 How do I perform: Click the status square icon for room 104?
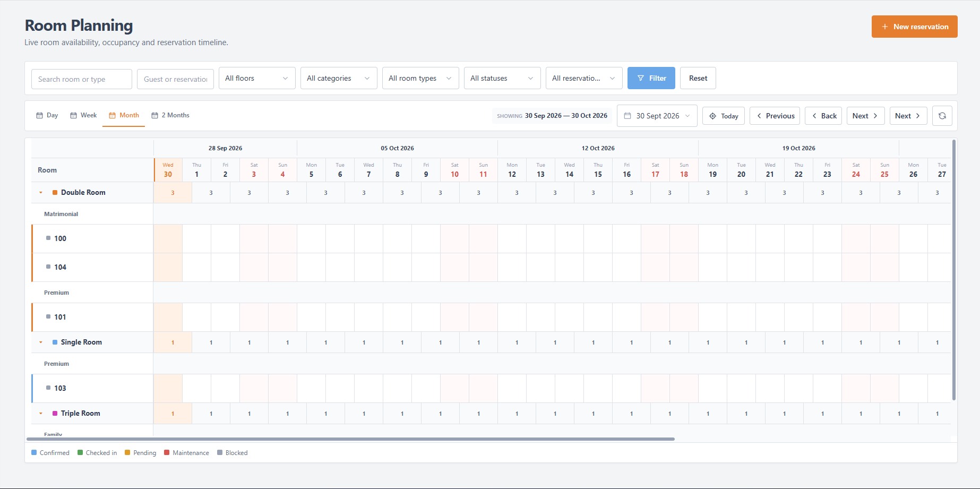(48, 267)
